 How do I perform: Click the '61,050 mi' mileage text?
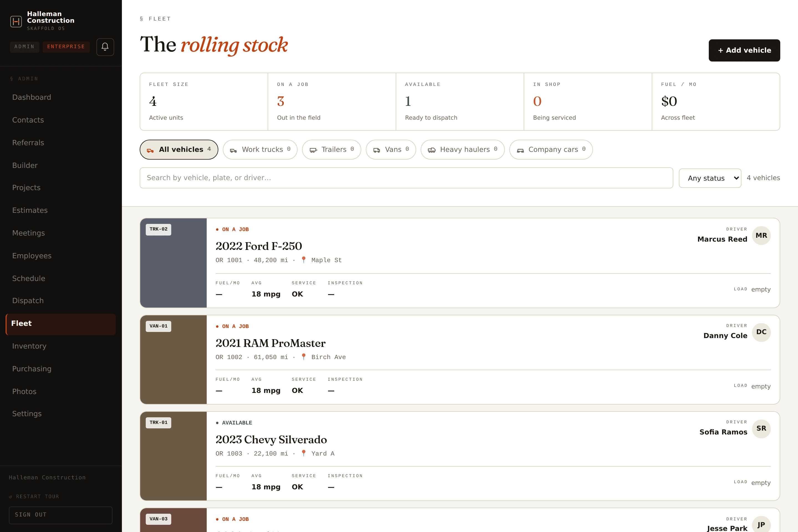pyautogui.click(x=271, y=357)
